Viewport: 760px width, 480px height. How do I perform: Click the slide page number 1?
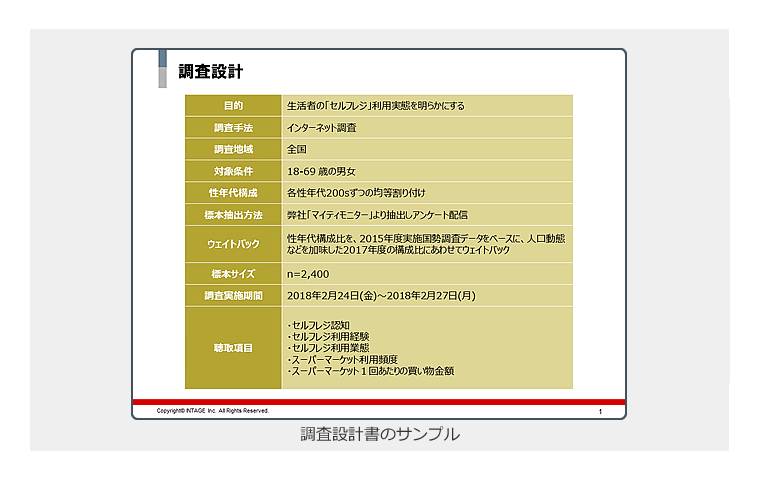(x=600, y=412)
